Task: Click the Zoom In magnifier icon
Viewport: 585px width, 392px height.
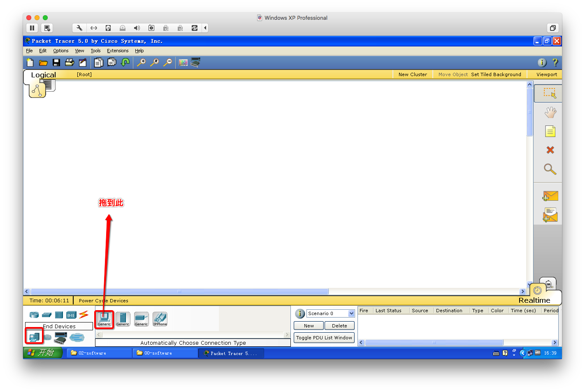Action: pyautogui.click(x=141, y=63)
